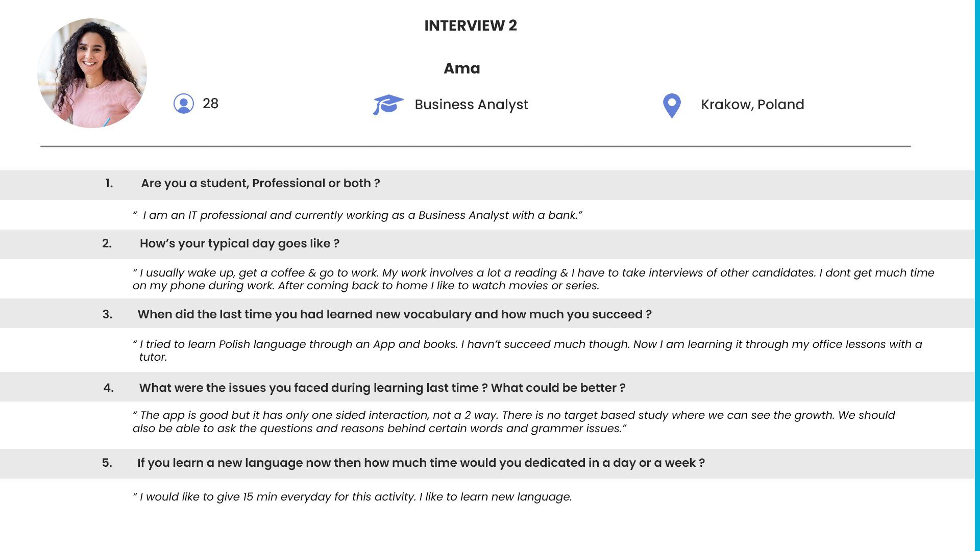
Task: Select question 5 about dedicated time
Action: point(487,463)
